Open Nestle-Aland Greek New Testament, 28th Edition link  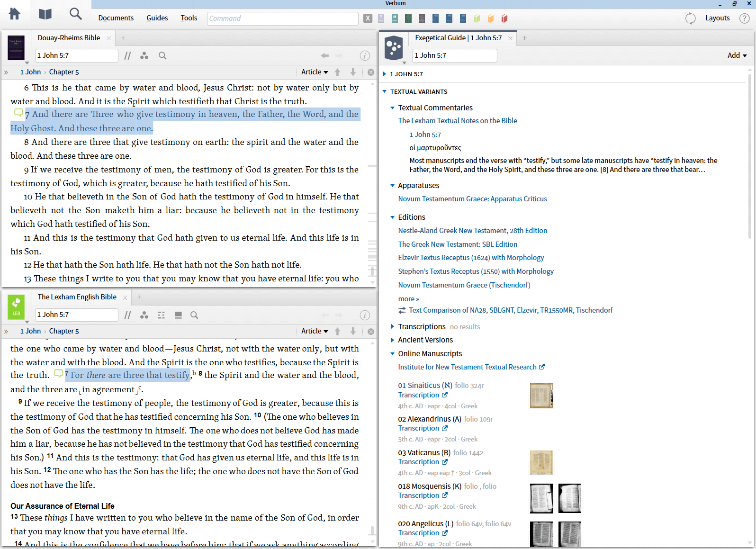click(472, 231)
